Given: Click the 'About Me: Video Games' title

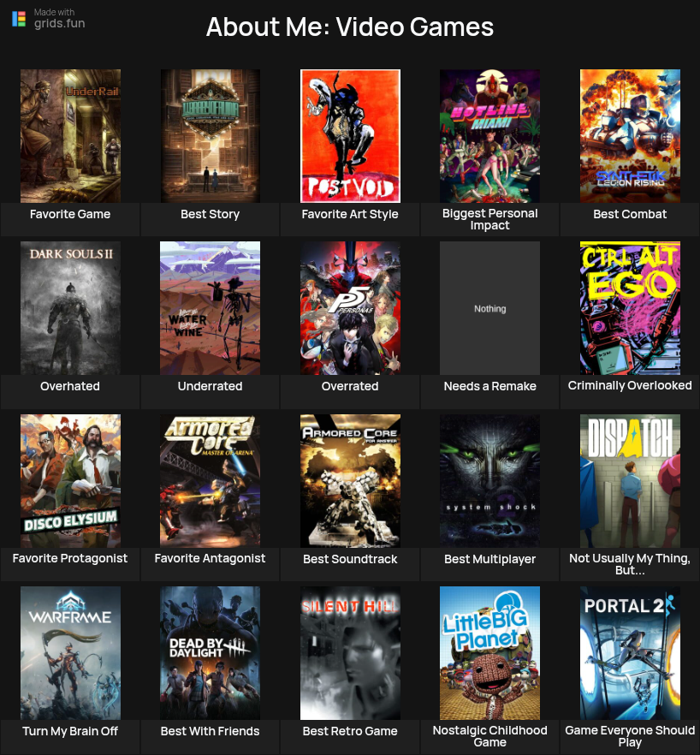Looking at the screenshot, I should 350,27.
